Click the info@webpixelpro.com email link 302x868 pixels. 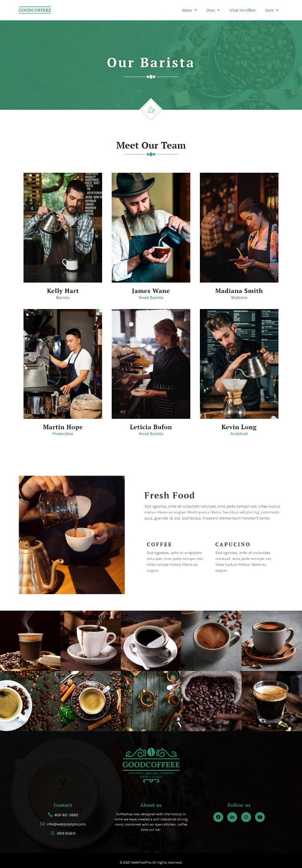coord(66,824)
